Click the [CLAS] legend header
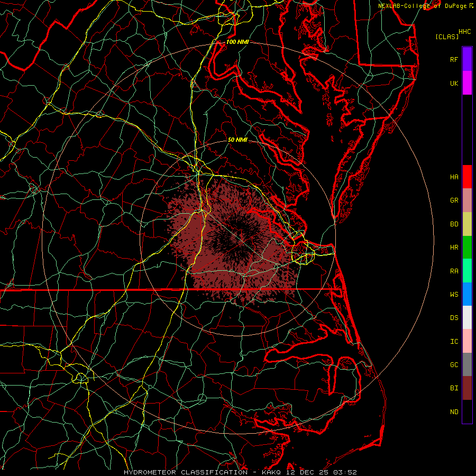 447,36
